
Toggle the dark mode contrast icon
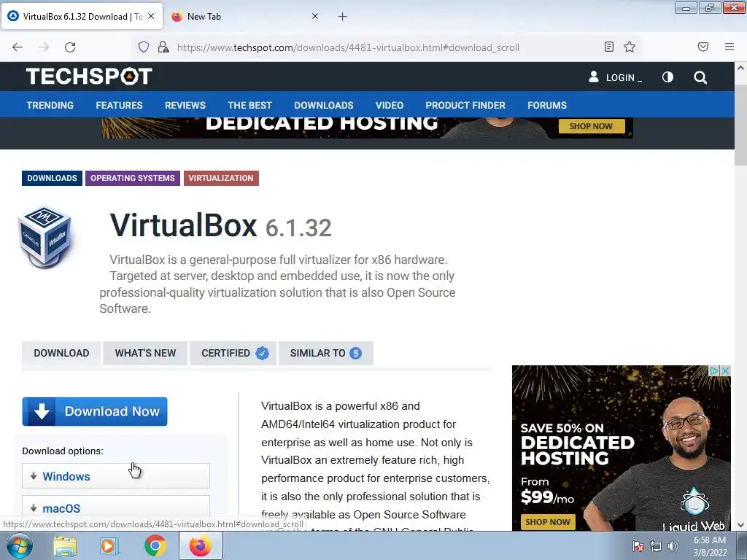click(x=667, y=77)
